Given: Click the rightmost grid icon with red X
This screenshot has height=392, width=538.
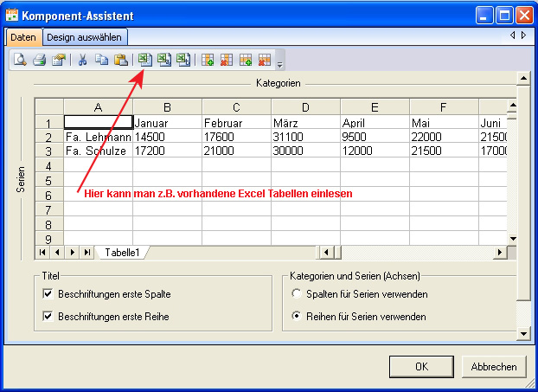Looking at the screenshot, I should [265, 60].
